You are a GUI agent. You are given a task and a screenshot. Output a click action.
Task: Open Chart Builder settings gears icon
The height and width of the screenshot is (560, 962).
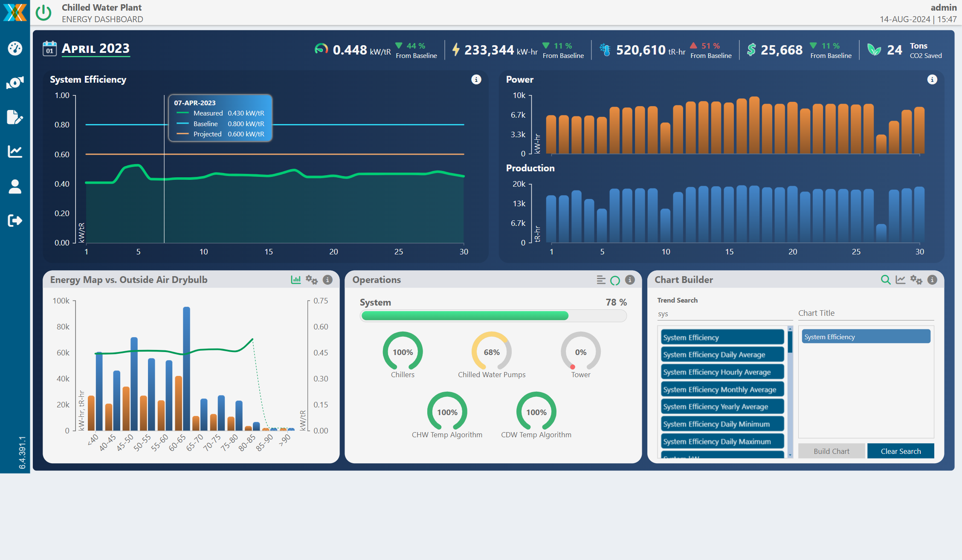(x=916, y=280)
